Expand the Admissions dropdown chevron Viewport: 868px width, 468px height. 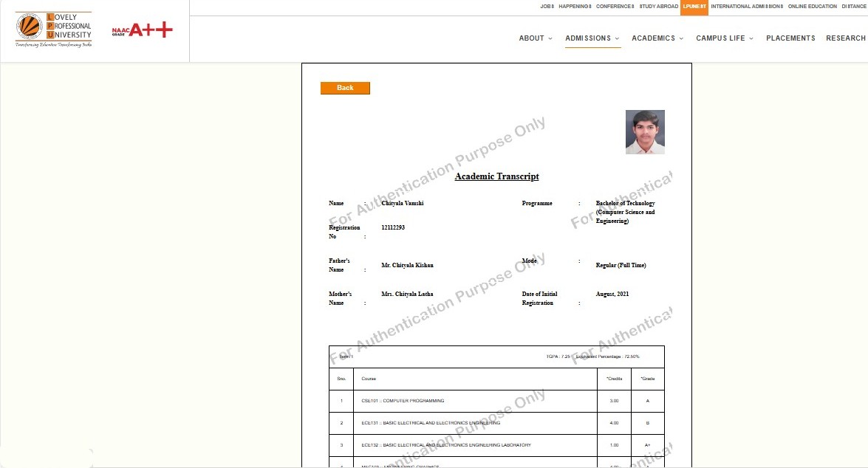pyautogui.click(x=617, y=38)
